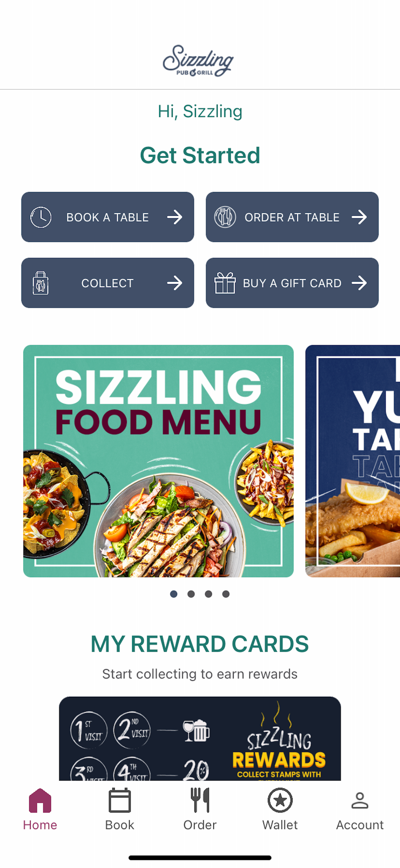Open the Order fork and knife icon
This screenshot has height=868, width=400.
point(200,800)
